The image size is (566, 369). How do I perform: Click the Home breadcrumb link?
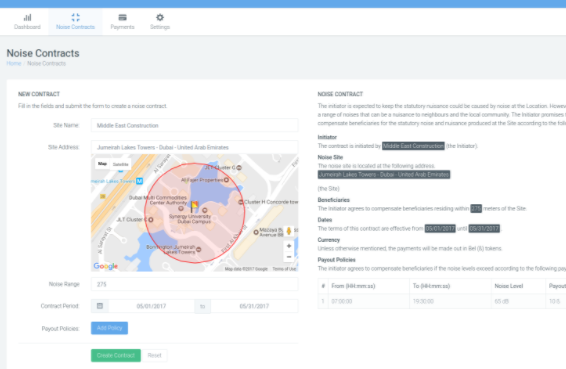14,64
